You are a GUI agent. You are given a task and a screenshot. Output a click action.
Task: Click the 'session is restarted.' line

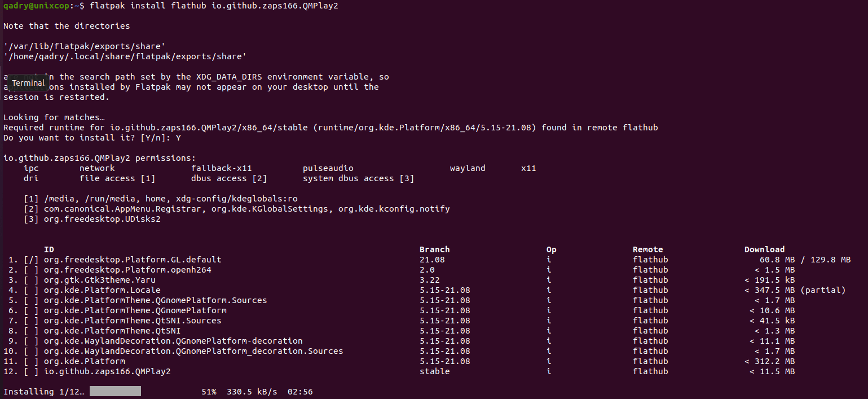coord(56,97)
